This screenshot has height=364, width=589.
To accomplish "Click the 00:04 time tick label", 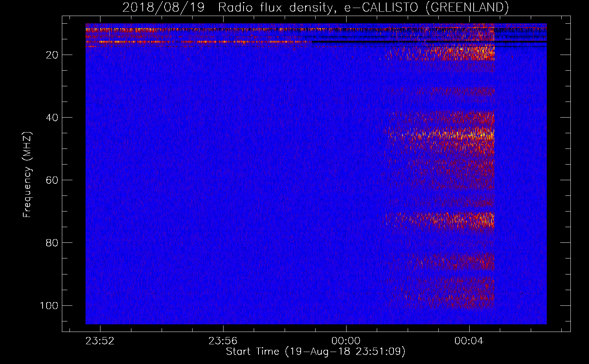I will (469, 341).
